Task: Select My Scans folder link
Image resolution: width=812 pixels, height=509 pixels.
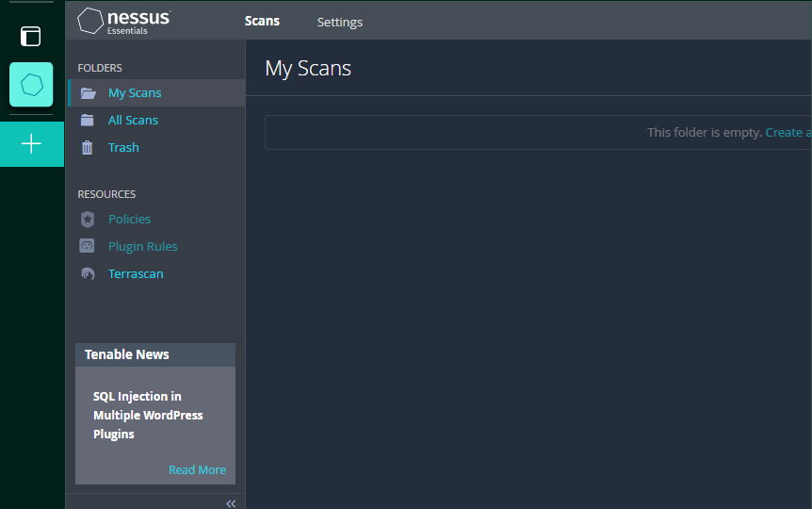Action: [135, 92]
